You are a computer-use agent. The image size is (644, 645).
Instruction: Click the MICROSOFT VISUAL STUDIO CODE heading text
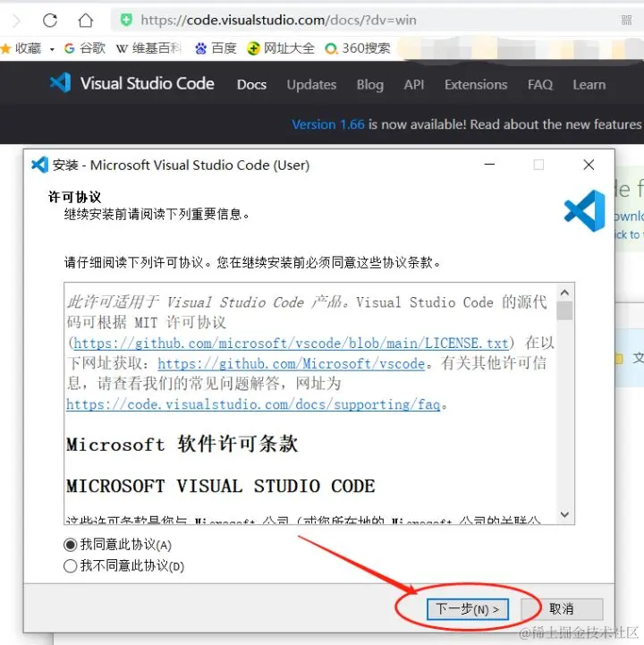pyautogui.click(x=220, y=486)
